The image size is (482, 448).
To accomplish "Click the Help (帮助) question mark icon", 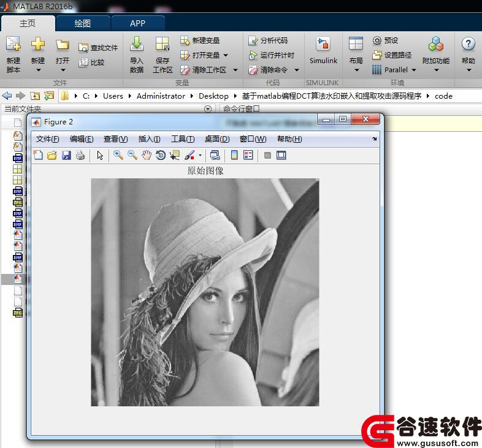I will [469, 44].
